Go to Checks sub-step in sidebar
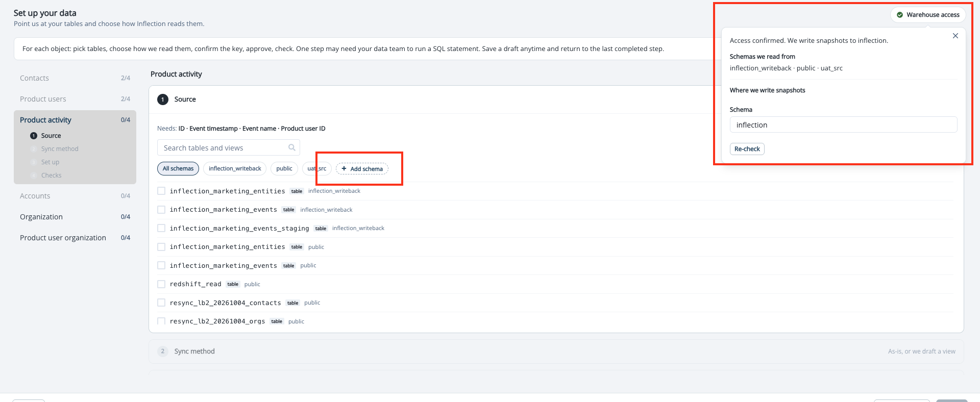980x402 pixels. point(51,175)
